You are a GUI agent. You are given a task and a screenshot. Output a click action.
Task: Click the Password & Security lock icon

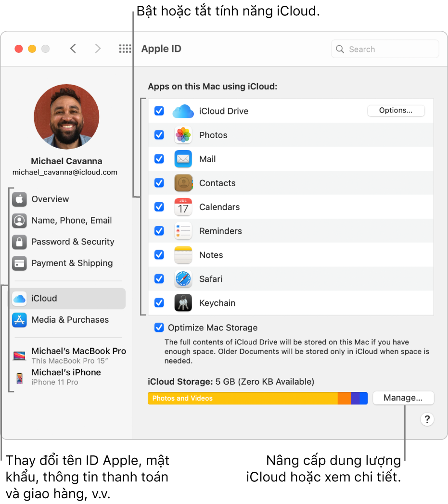click(x=19, y=242)
